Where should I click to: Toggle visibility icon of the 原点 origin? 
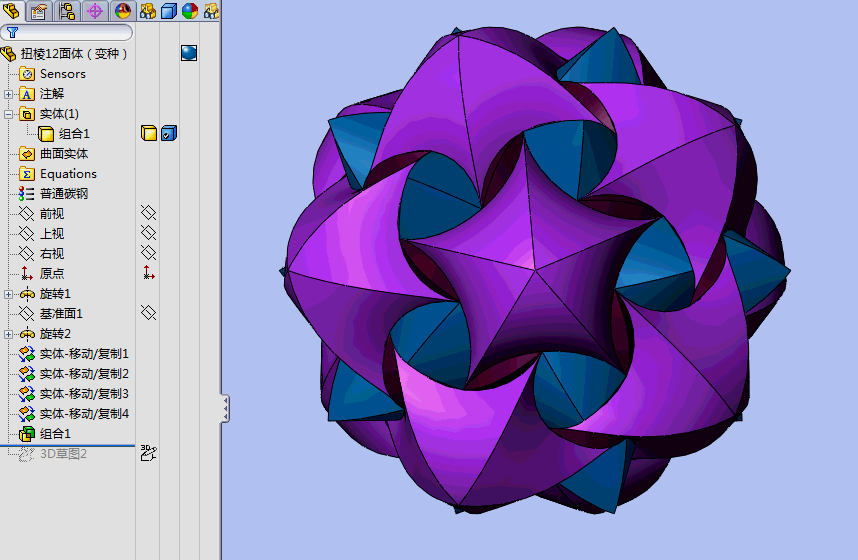pyautogui.click(x=148, y=273)
